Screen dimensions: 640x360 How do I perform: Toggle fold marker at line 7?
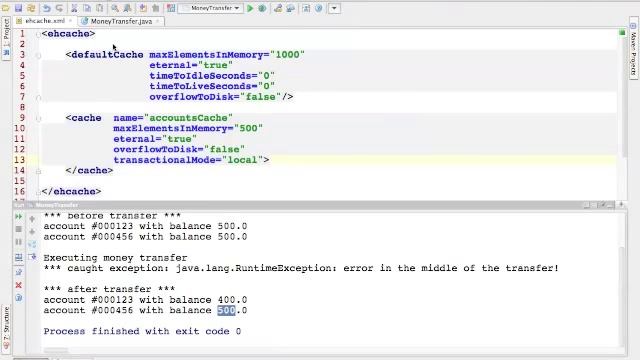[x=38, y=98]
